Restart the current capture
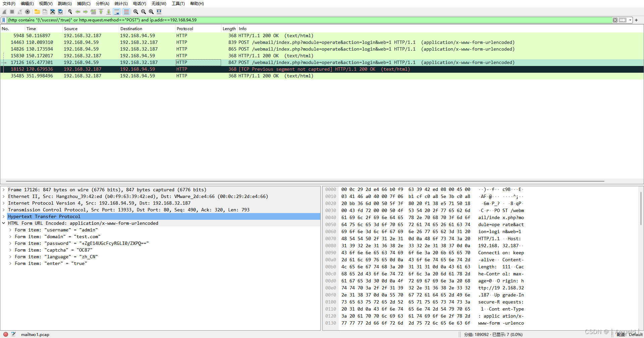Viewport: 644px width, 338px height. point(20,12)
